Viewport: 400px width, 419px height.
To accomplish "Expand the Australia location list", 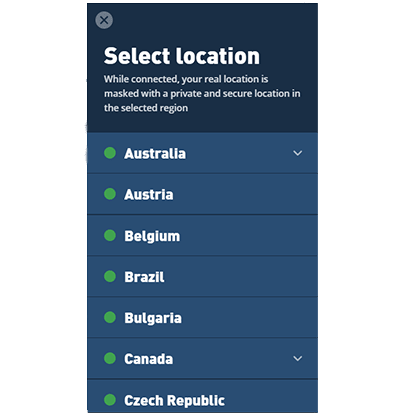I will (297, 153).
